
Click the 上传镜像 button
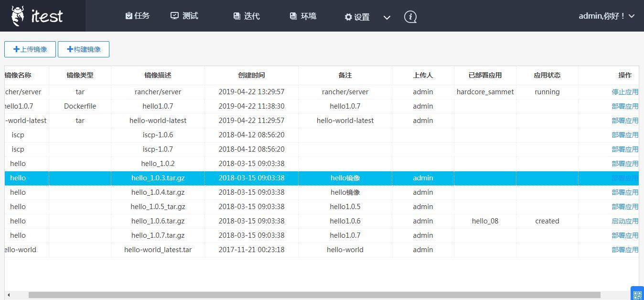coord(30,49)
